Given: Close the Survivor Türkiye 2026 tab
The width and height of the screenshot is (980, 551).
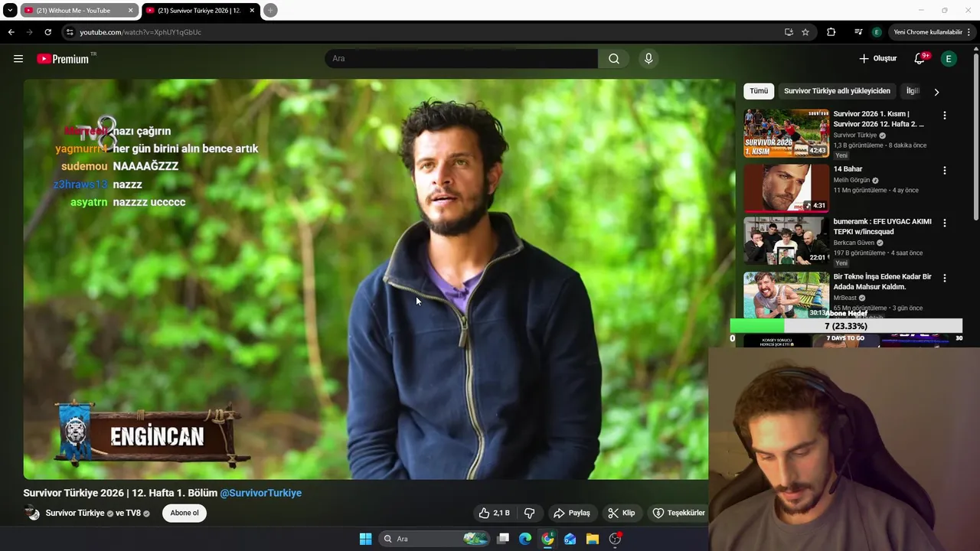Looking at the screenshot, I should pos(252,11).
